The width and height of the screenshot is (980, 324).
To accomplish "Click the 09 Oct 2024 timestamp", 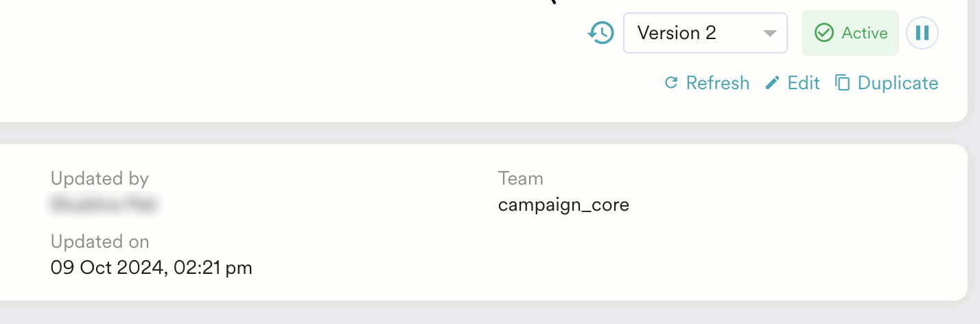I will 152,268.
